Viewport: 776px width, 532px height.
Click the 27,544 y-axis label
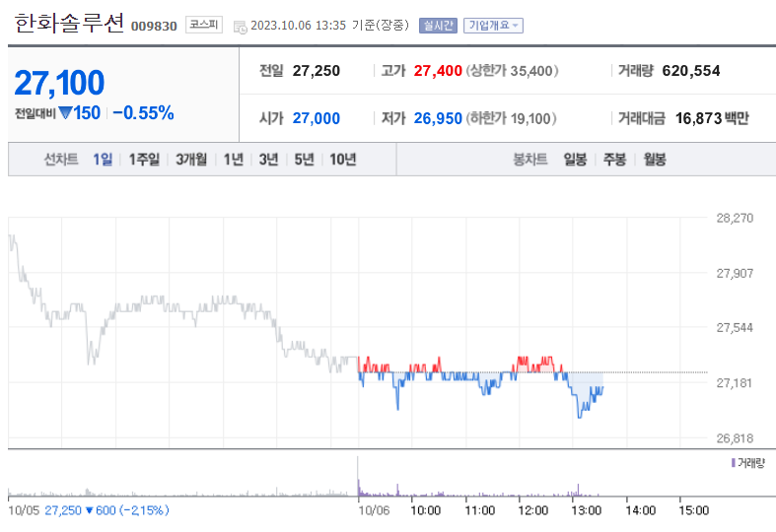[x=735, y=328]
